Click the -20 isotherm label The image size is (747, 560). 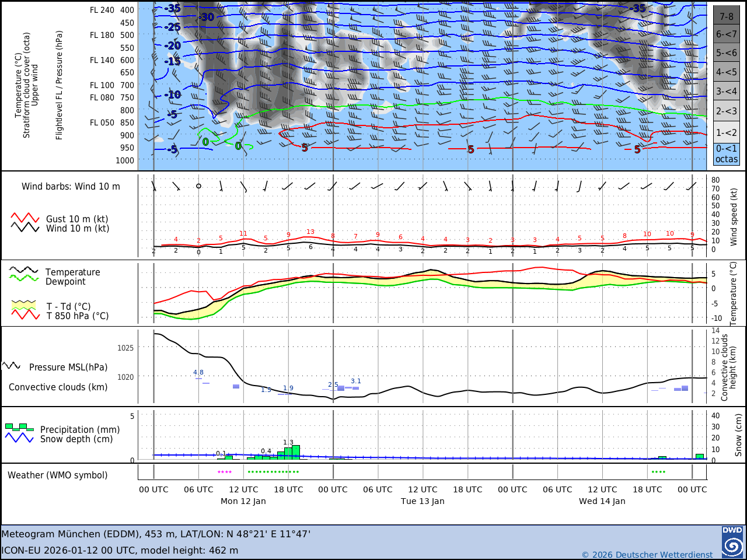[173, 45]
